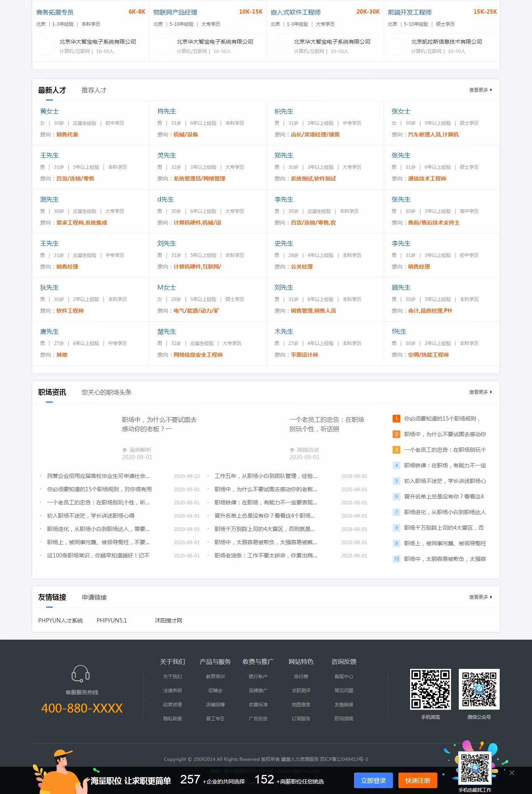Open article 职场老油条：工作不要太拼命
Screen dimensions: 532x794
click(x=266, y=555)
